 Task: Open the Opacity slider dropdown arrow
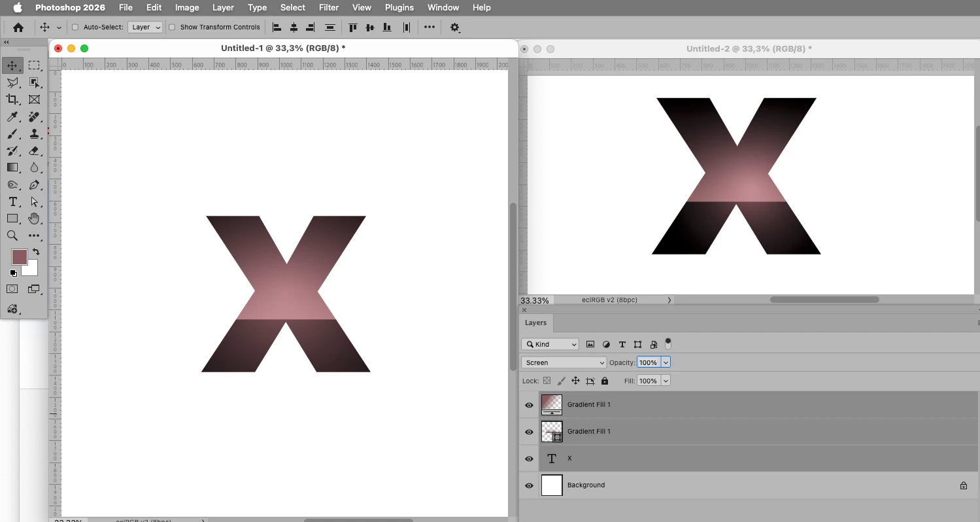[x=666, y=362]
